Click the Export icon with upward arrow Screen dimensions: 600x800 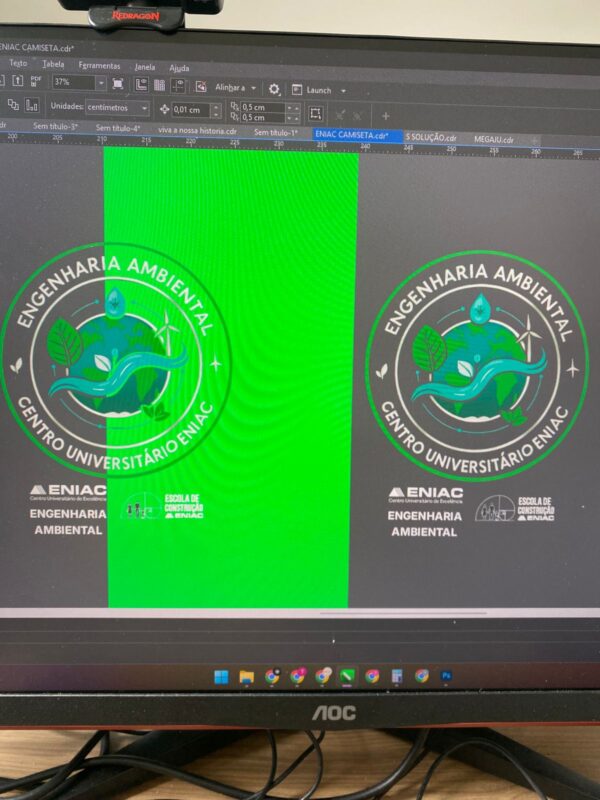pyautogui.click(x=17, y=80)
